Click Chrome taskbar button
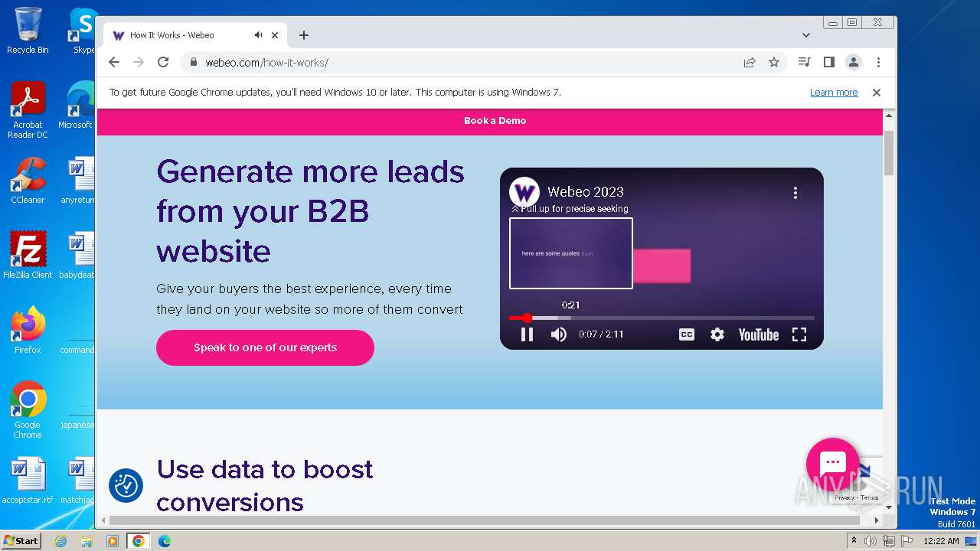This screenshot has width=980, height=551. (139, 541)
